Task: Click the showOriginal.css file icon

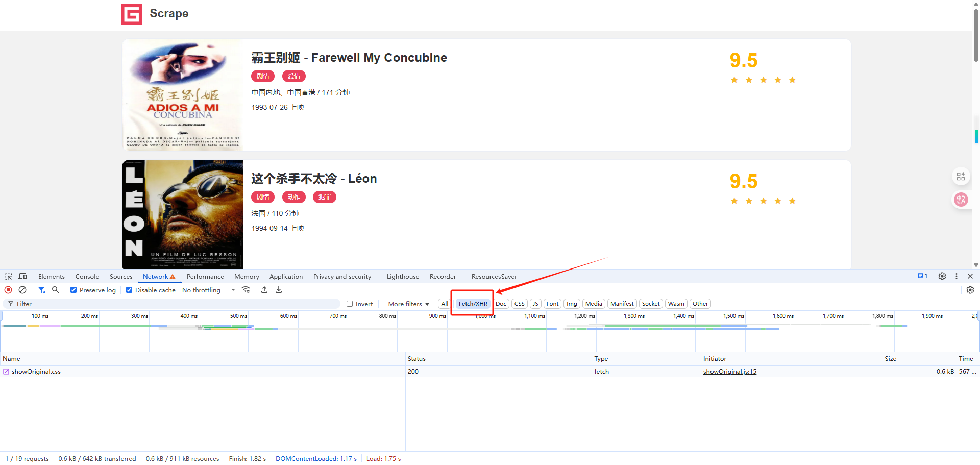Action: click(x=6, y=372)
